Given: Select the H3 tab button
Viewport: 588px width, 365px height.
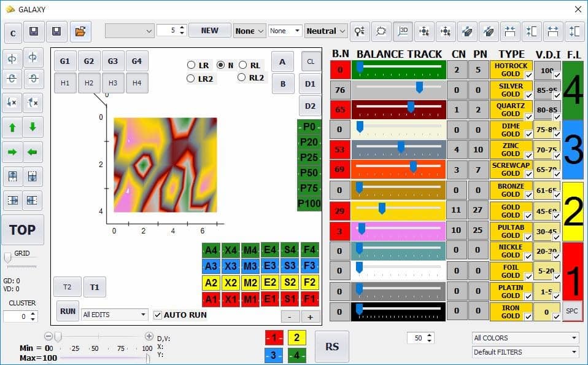Looking at the screenshot, I should [x=113, y=83].
